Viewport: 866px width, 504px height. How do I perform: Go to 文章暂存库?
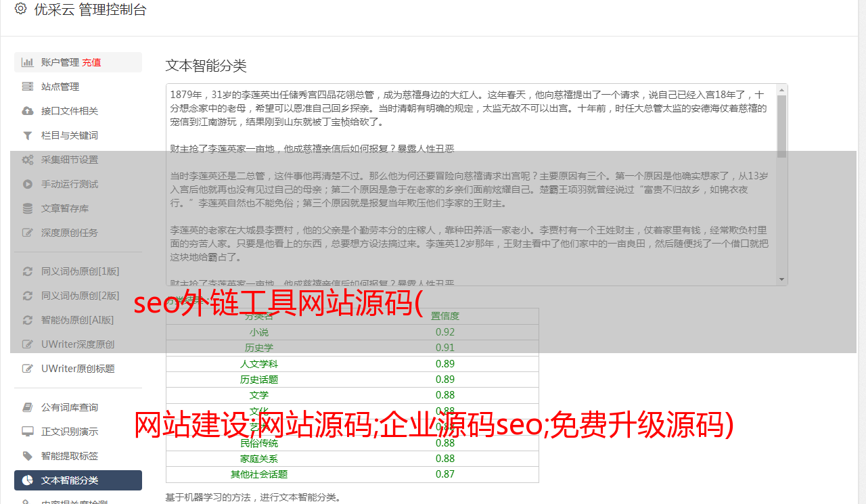tap(78, 208)
